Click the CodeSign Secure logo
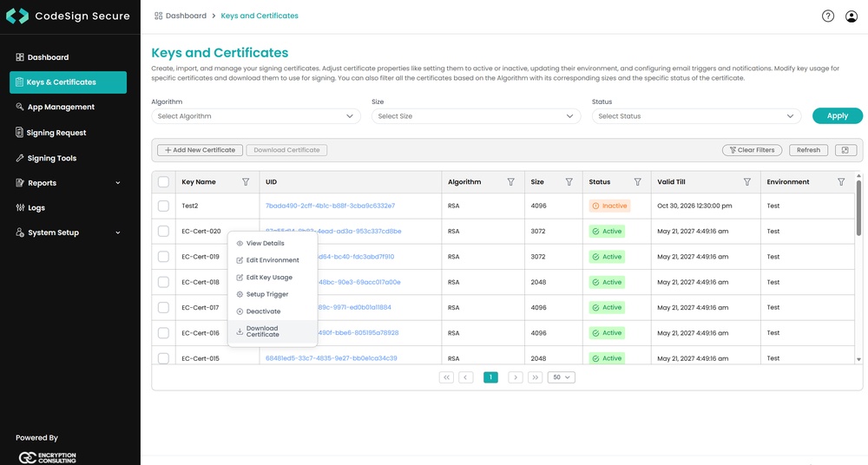 [x=68, y=16]
